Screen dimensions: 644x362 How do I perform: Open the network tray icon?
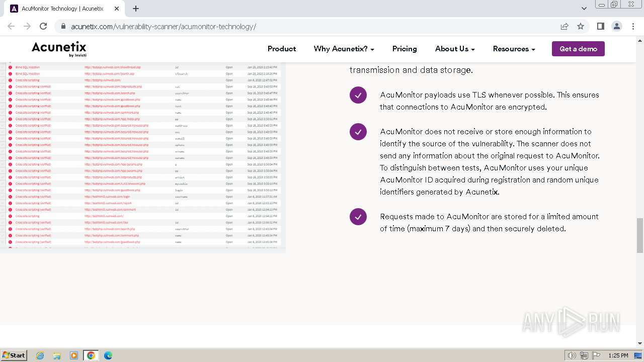pyautogui.click(x=584, y=355)
